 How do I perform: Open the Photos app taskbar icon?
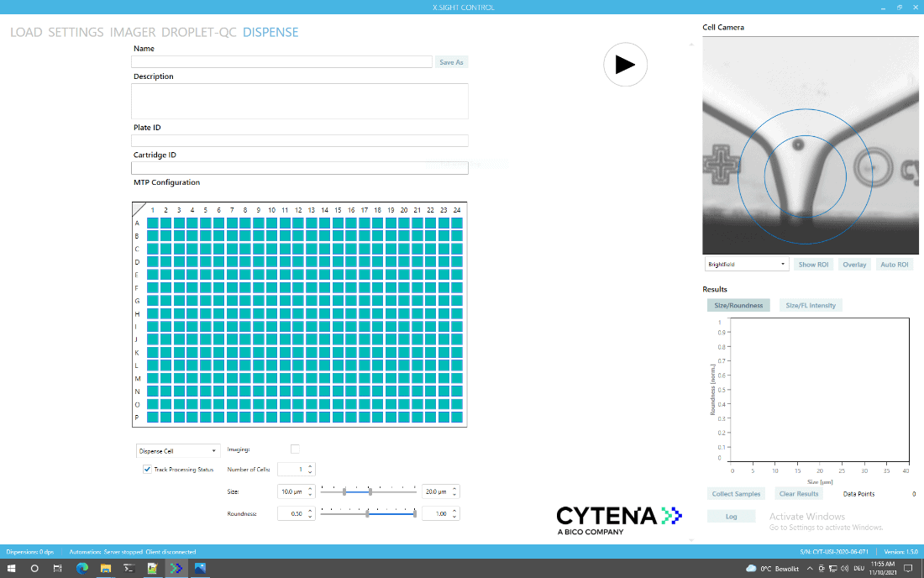[x=200, y=569]
